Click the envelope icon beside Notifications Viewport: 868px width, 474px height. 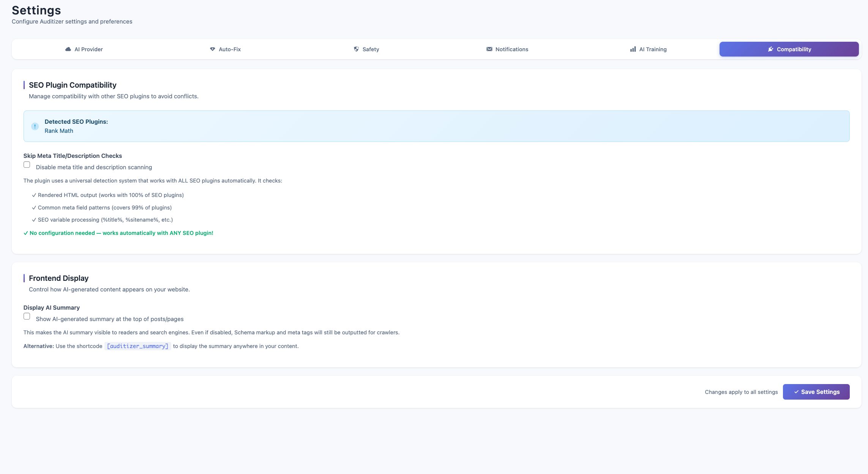[x=489, y=49]
